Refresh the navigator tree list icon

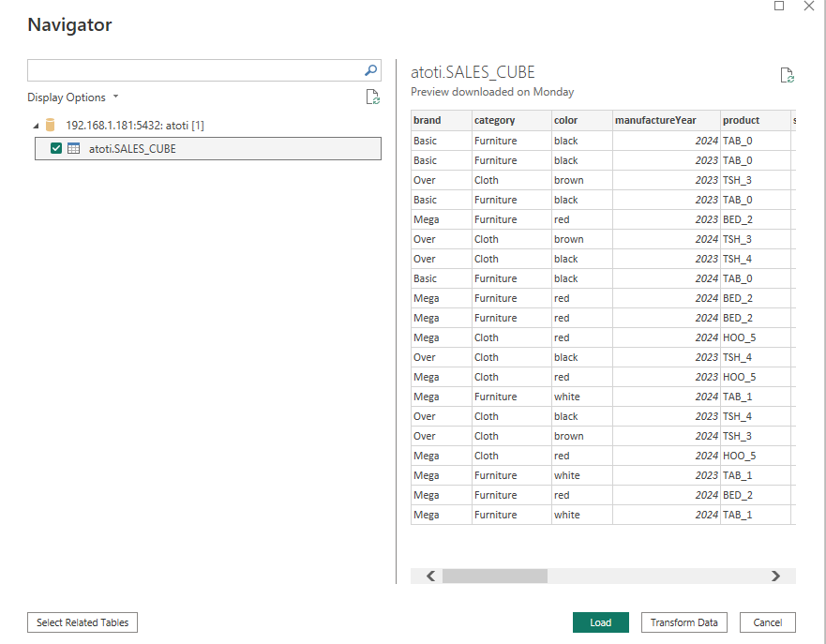coord(372,97)
